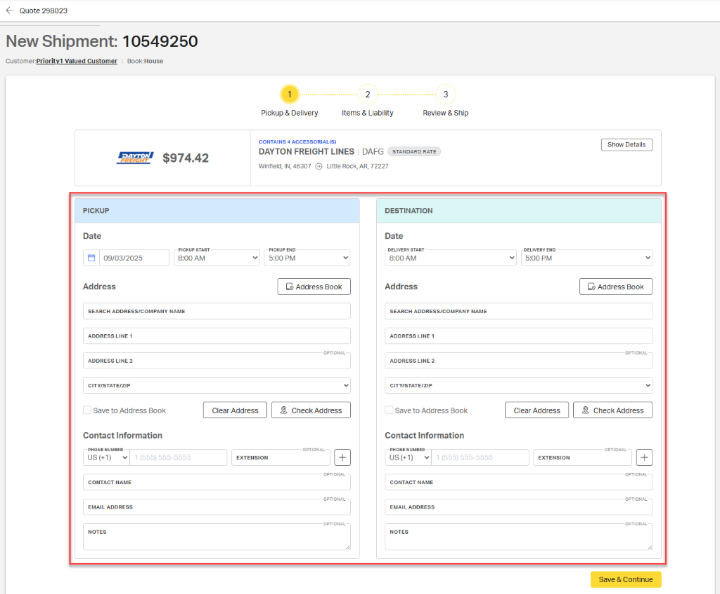Image resolution: width=720 pixels, height=594 pixels.
Task: Expand the Delivery Start time dropdown
Action: pyautogui.click(x=450, y=258)
